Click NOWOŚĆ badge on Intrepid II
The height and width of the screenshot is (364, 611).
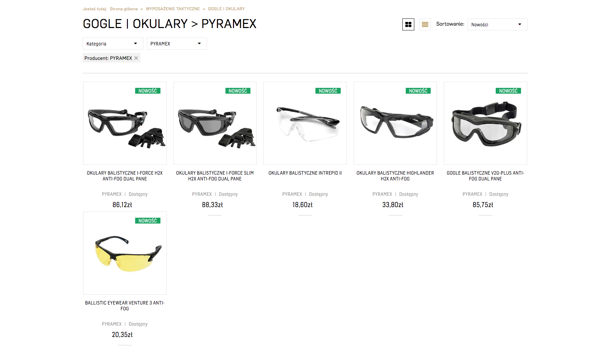(x=328, y=91)
